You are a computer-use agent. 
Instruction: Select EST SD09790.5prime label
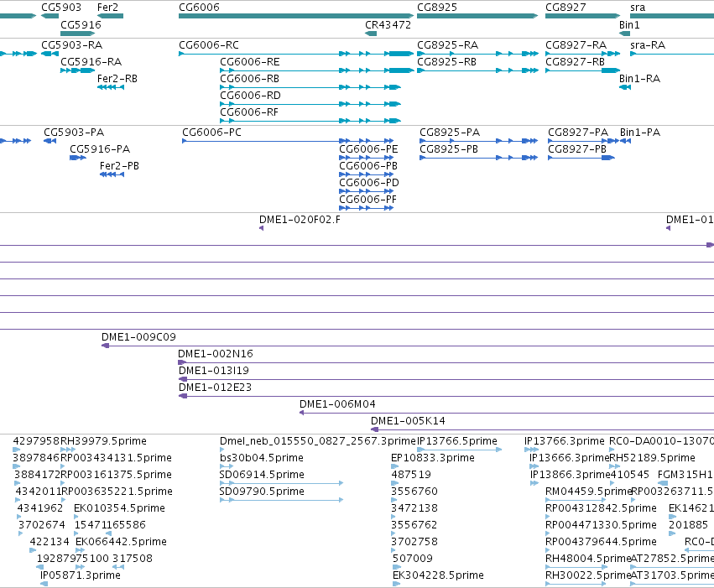coord(262,492)
